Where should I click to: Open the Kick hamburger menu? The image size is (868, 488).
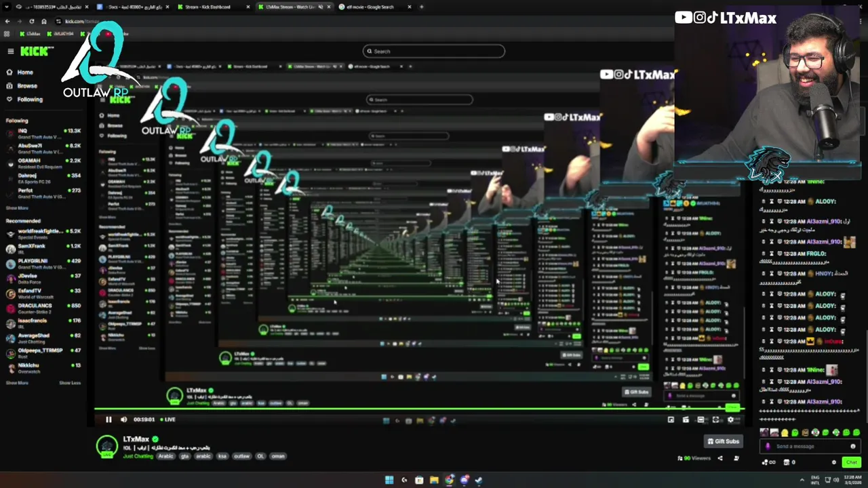pyautogui.click(x=10, y=52)
